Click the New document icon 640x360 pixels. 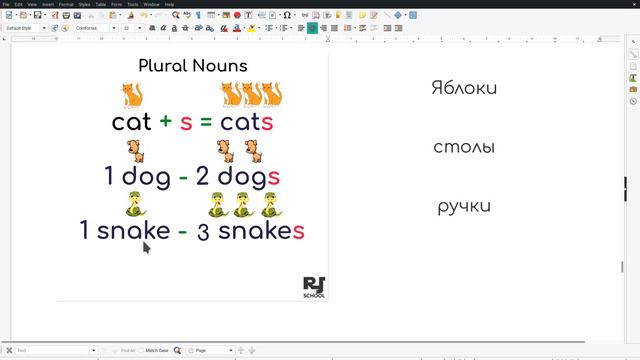(9, 15)
